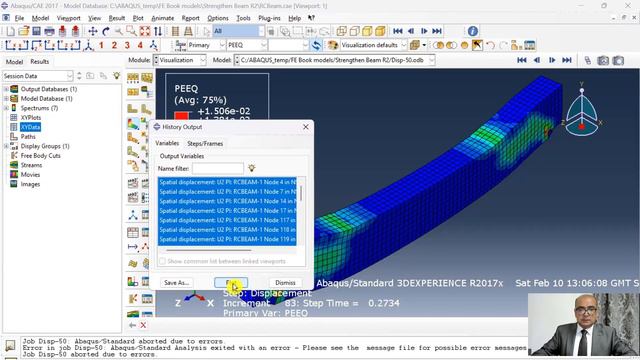
Task: Click the Auto-Fit View icon
Action: pos(144,31)
